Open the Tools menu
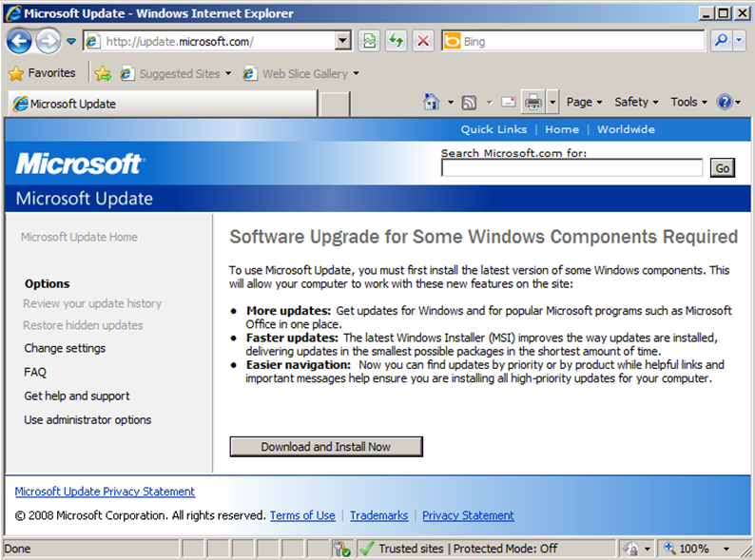The image size is (755, 560). coord(688,102)
